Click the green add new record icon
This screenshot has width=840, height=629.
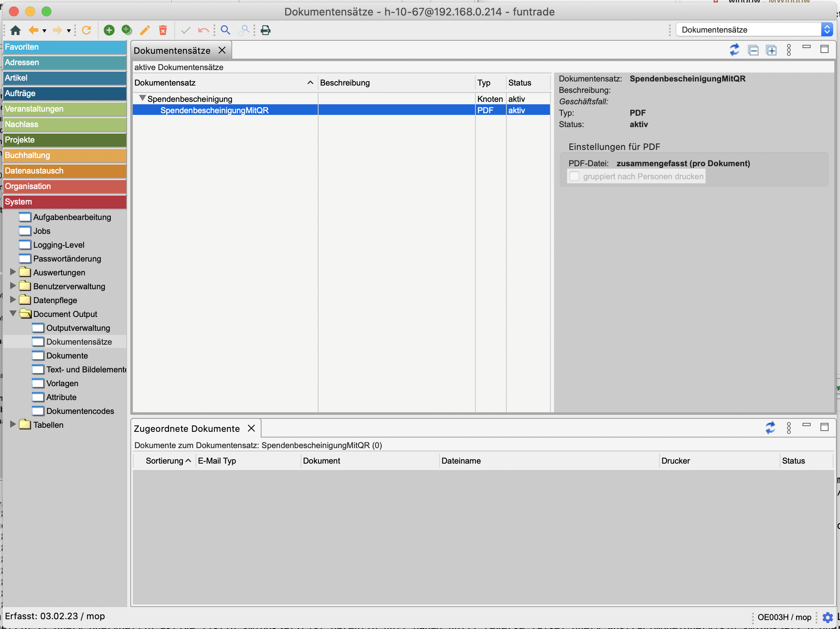109,30
